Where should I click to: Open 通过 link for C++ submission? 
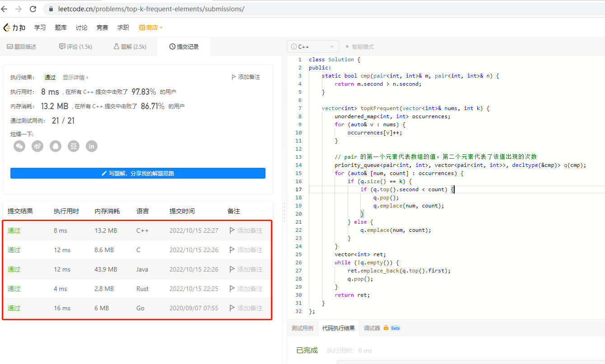tap(14, 230)
